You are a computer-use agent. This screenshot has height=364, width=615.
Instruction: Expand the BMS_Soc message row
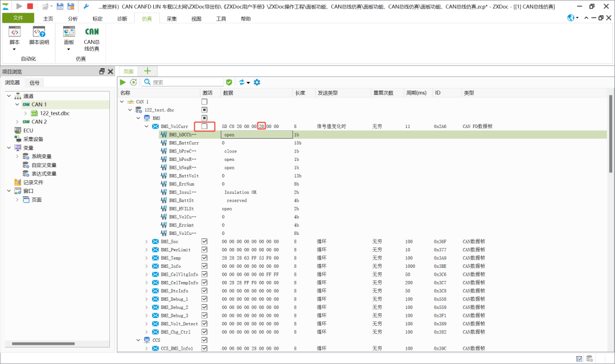(x=147, y=241)
